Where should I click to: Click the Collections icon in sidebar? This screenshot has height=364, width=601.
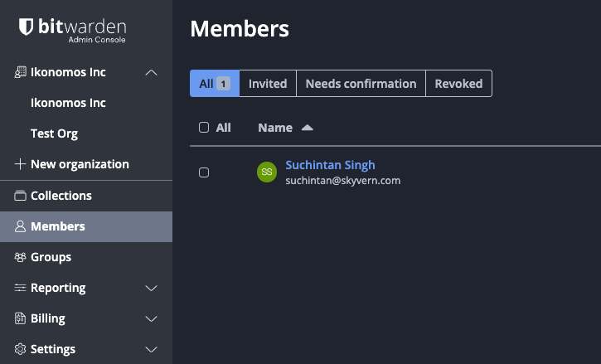point(21,196)
